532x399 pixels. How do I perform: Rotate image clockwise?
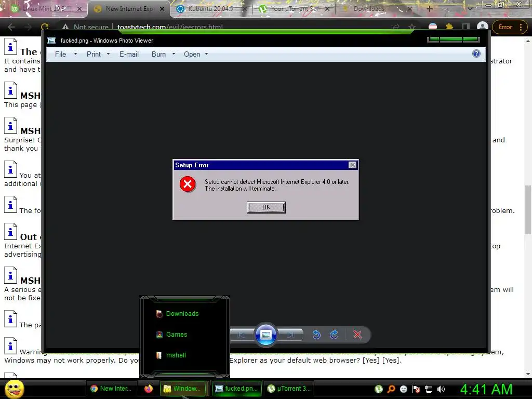tap(334, 335)
